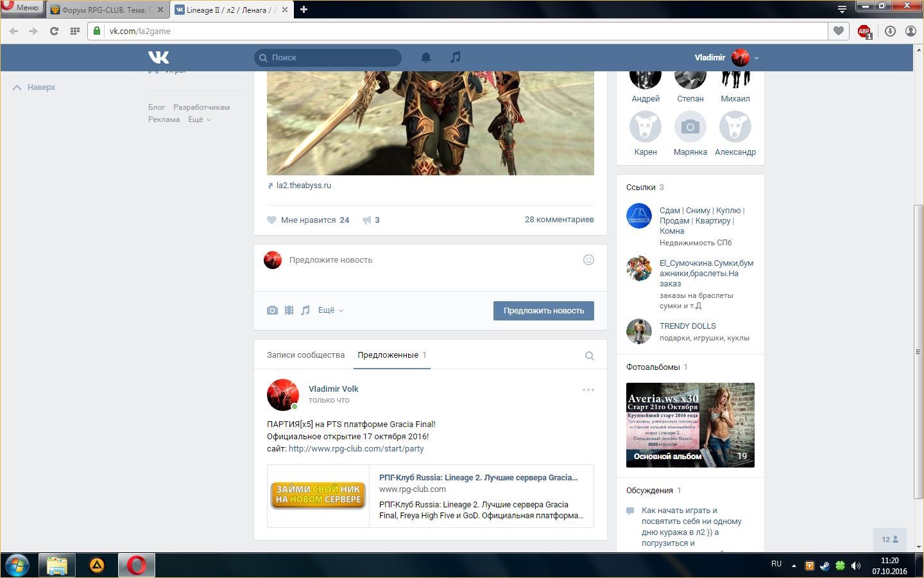Expand the Vladimir profile dropdown menu
This screenshot has height=578, width=924.
pyautogui.click(x=757, y=58)
